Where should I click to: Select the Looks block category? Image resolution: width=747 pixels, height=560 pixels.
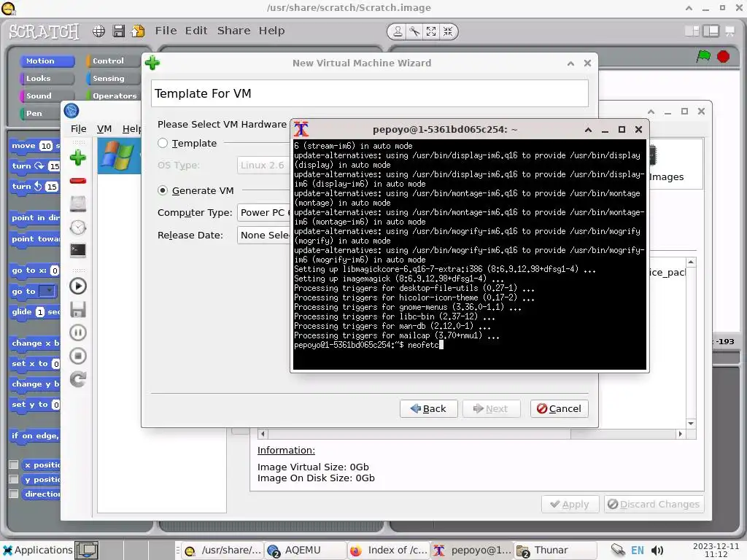[x=47, y=79]
